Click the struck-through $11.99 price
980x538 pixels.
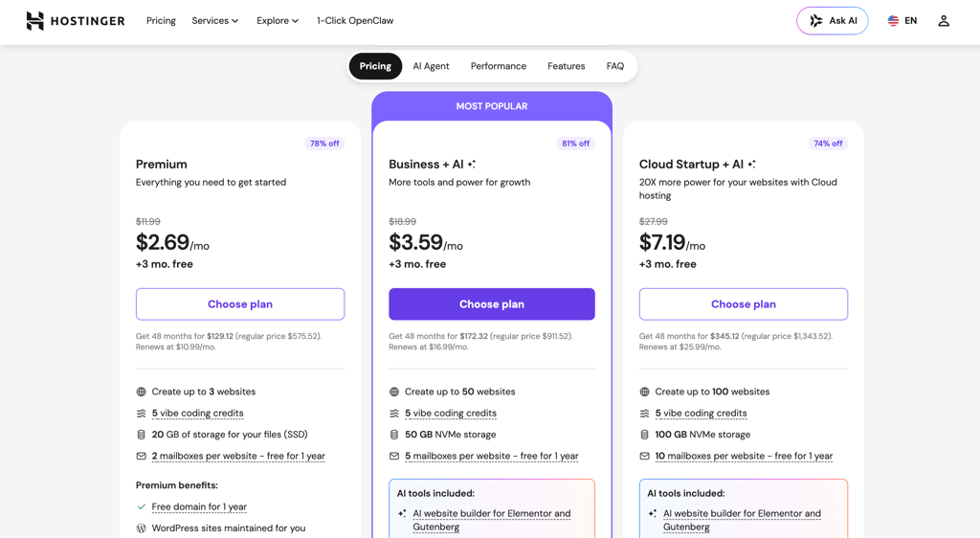coord(148,222)
